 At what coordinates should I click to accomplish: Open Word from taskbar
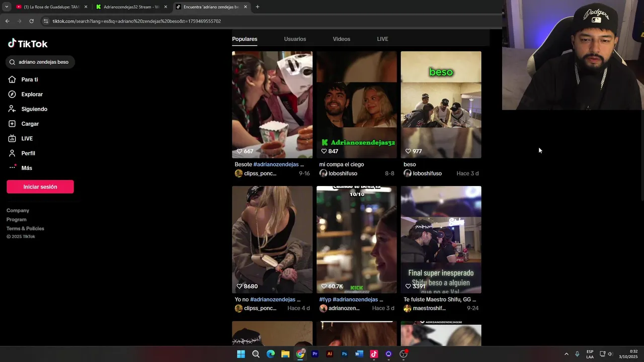(x=359, y=354)
